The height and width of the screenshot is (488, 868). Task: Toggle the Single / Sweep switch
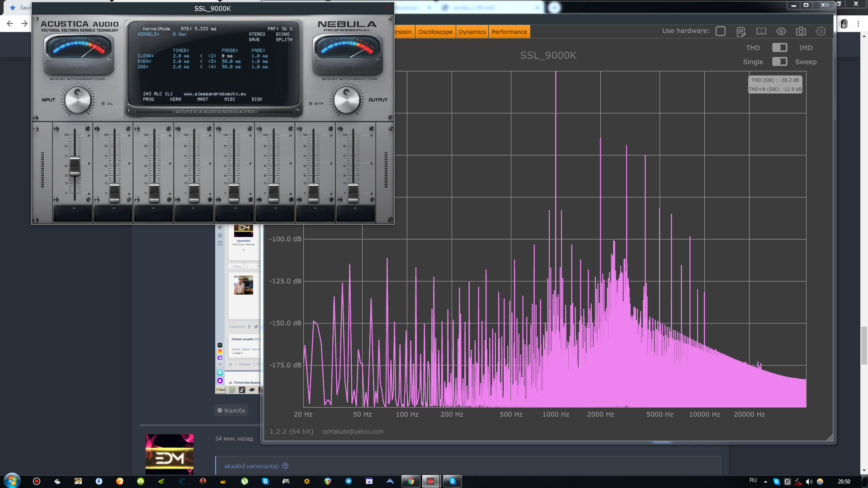(779, 61)
